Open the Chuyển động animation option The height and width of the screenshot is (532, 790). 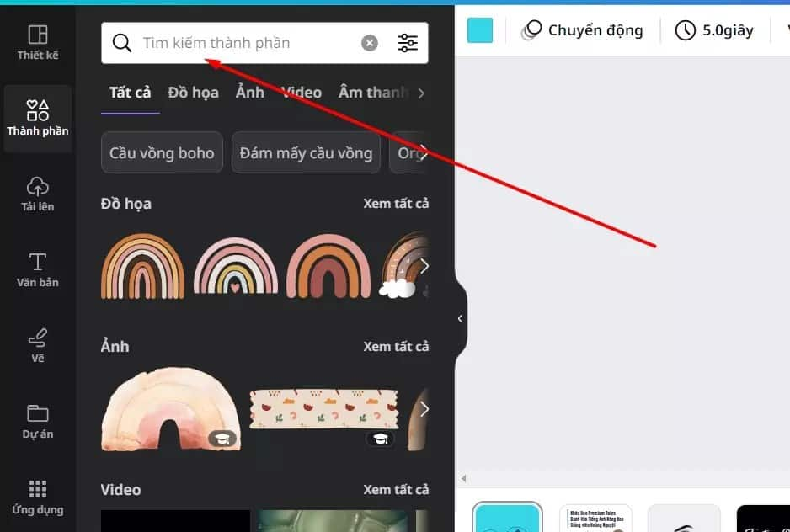[x=582, y=30]
